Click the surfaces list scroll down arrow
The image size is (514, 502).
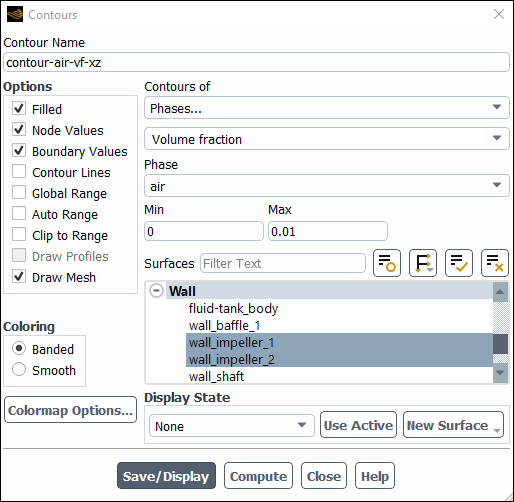tap(500, 373)
